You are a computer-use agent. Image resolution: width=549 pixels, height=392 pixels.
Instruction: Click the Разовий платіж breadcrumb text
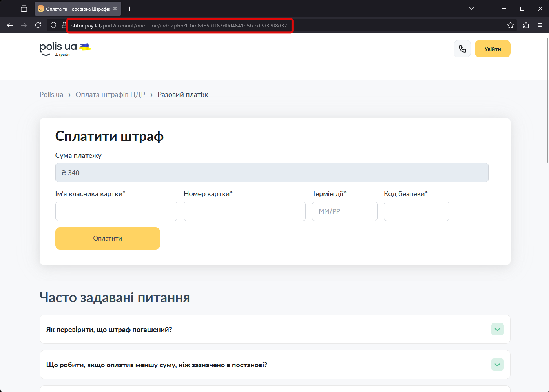(x=183, y=95)
